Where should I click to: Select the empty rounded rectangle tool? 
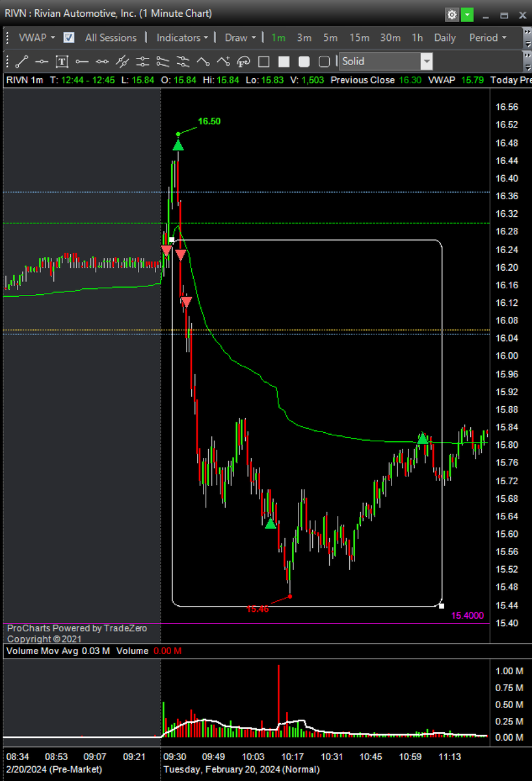tap(324, 62)
